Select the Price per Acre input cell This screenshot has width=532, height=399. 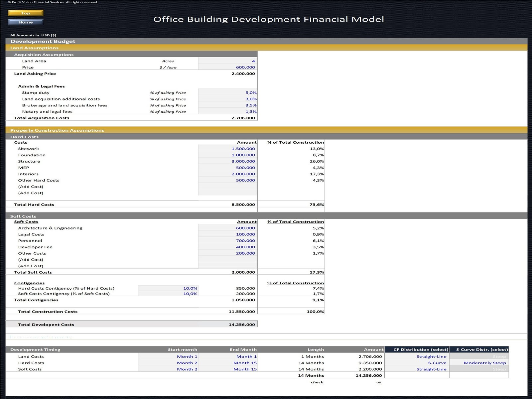(x=228, y=67)
